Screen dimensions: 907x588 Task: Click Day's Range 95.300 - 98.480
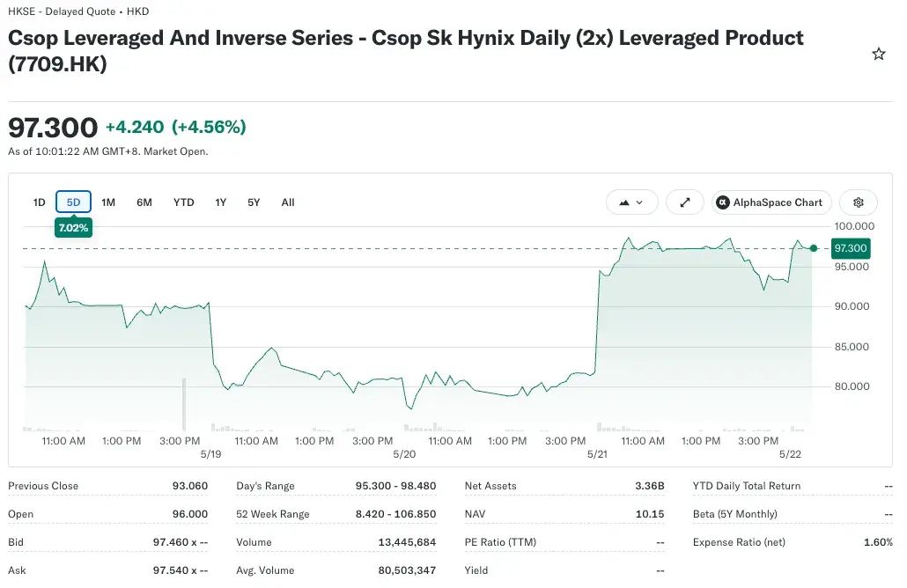point(395,486)
